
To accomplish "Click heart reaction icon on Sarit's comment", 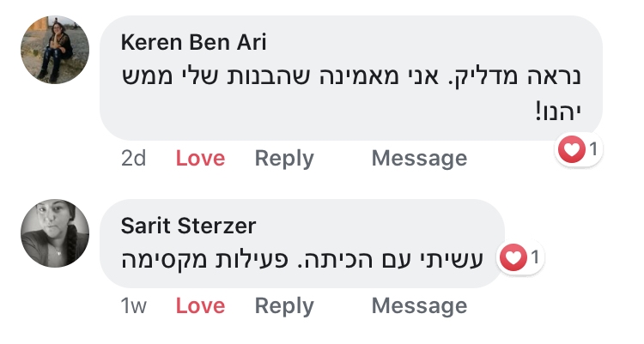I will tap(513, 256).
